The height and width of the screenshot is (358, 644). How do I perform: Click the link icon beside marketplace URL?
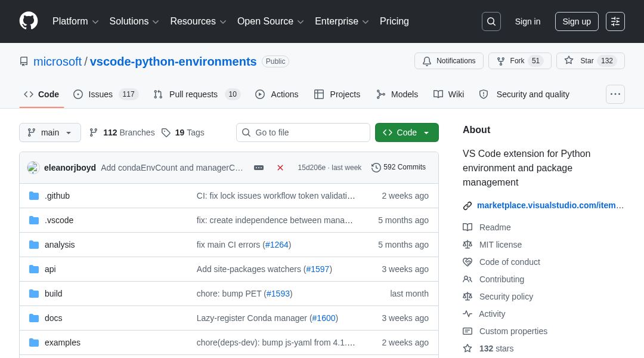tap(467, 205)
